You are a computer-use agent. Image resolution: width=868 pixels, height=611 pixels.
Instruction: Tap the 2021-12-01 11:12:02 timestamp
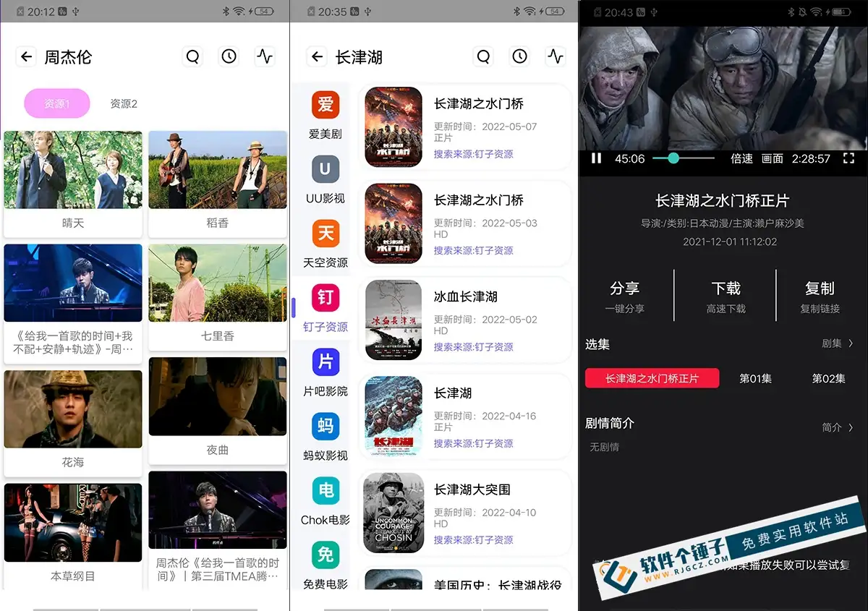[730, 242]
